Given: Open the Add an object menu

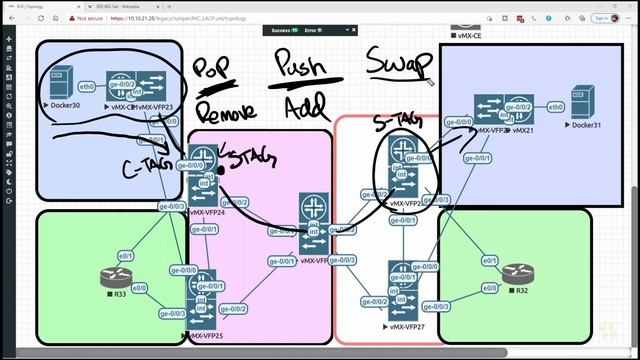Looking at the screenshot, I should coord(9,39).
